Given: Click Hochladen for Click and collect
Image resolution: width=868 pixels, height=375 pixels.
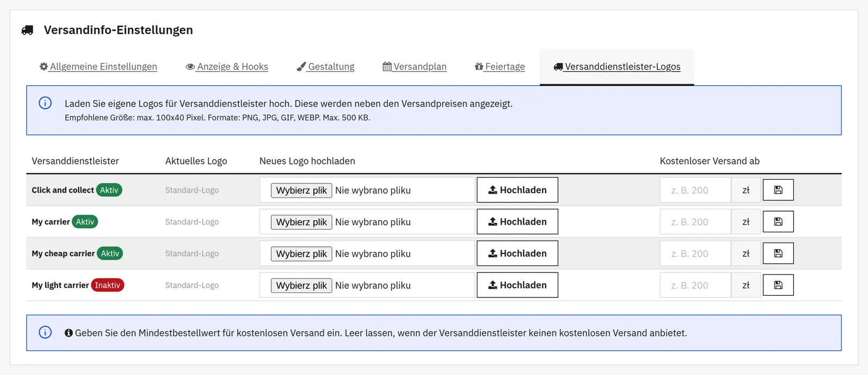Looking at the screenshot, I should [x=518, y=190].
